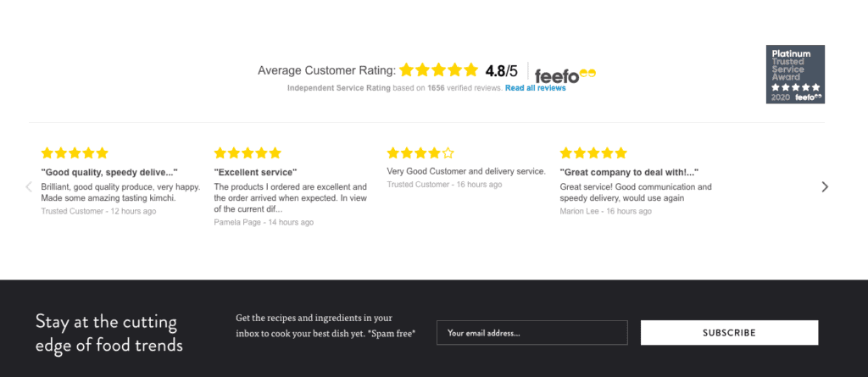Open "Good quality, speedy delive..." review title
The height and width of the screenshot is (377, 868).
pos(109,172)
